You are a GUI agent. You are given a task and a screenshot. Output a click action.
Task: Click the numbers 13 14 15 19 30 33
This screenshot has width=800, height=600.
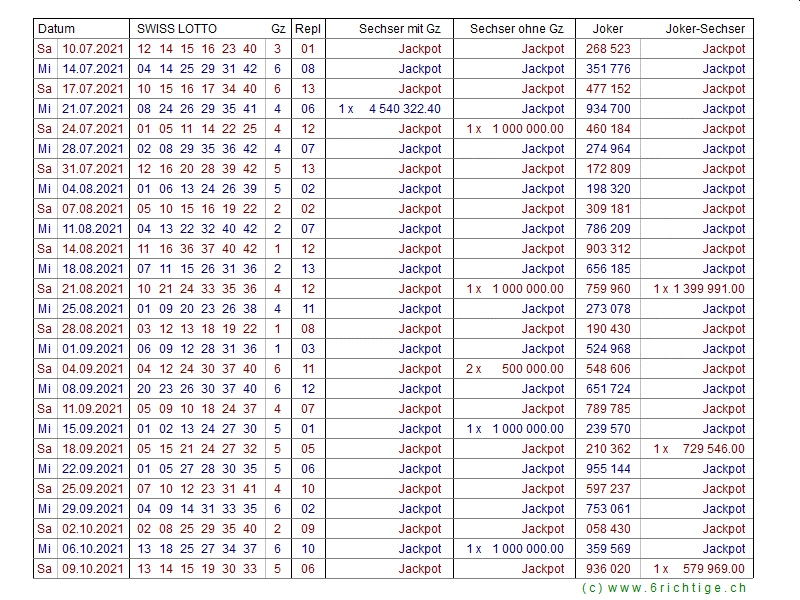(197, 569)
